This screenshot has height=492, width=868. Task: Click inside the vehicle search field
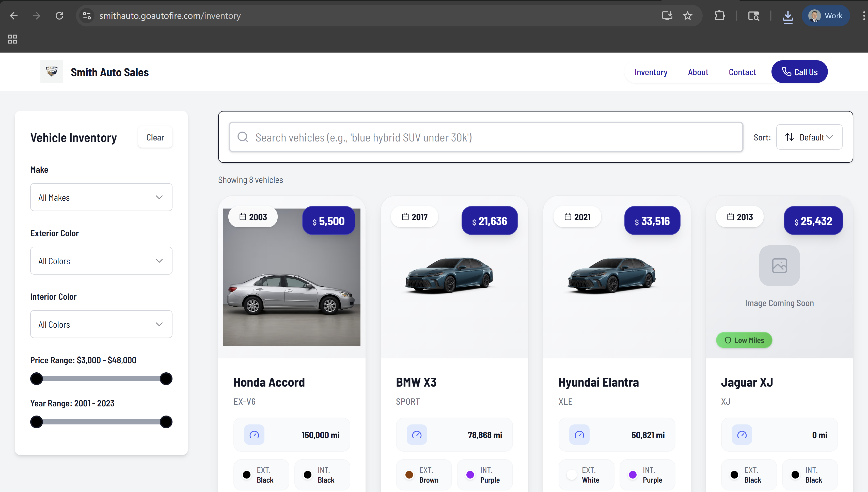click(405, 137)
